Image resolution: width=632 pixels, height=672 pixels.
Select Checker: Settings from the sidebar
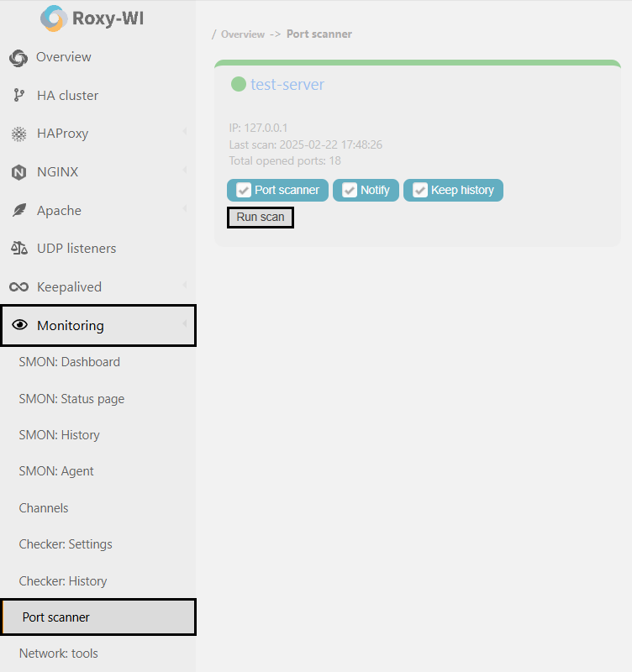[x=65, y=543]
